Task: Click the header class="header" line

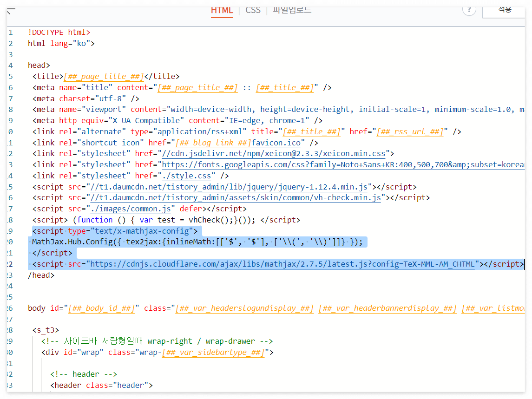Action: pos(101,386)
